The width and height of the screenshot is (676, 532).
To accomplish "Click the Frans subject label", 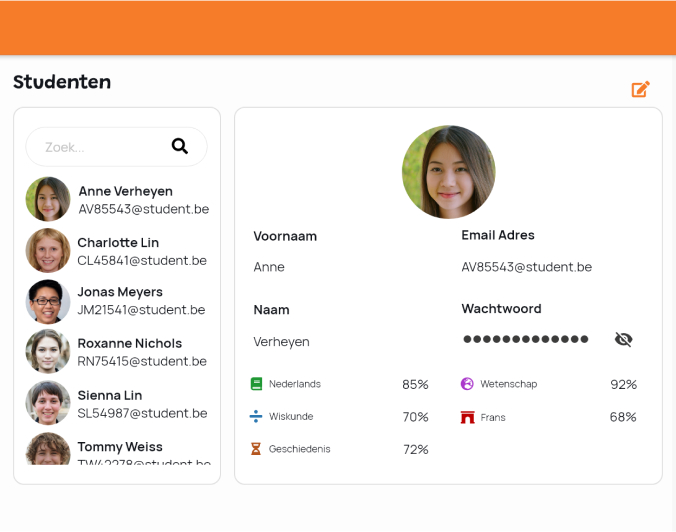I will click(493, 417).
